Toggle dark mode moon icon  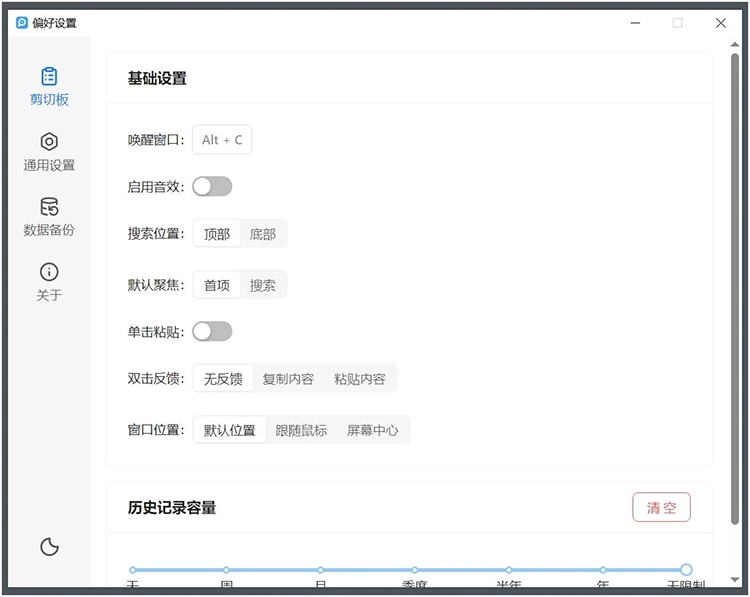[49, 546]
